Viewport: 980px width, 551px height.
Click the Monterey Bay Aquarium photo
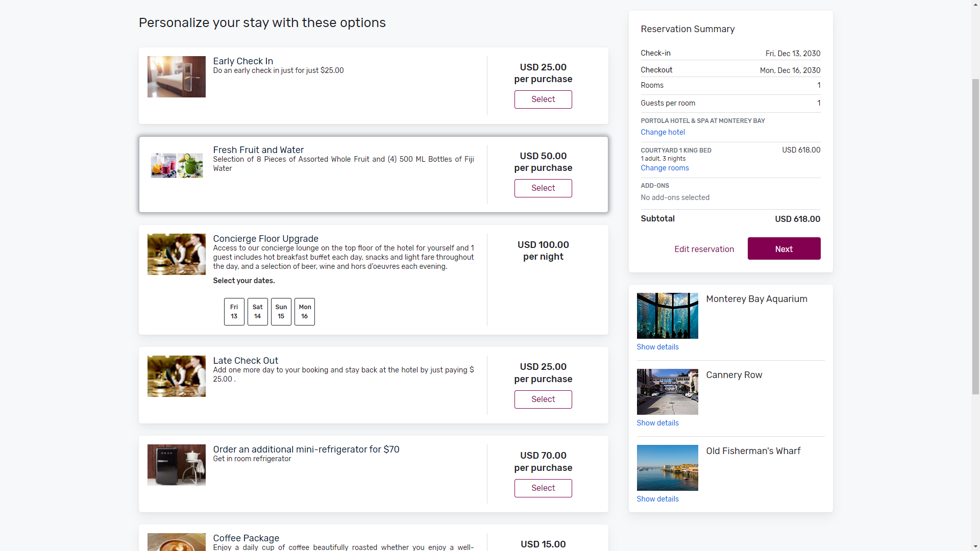pyautogui.click(x=668, y=316)
